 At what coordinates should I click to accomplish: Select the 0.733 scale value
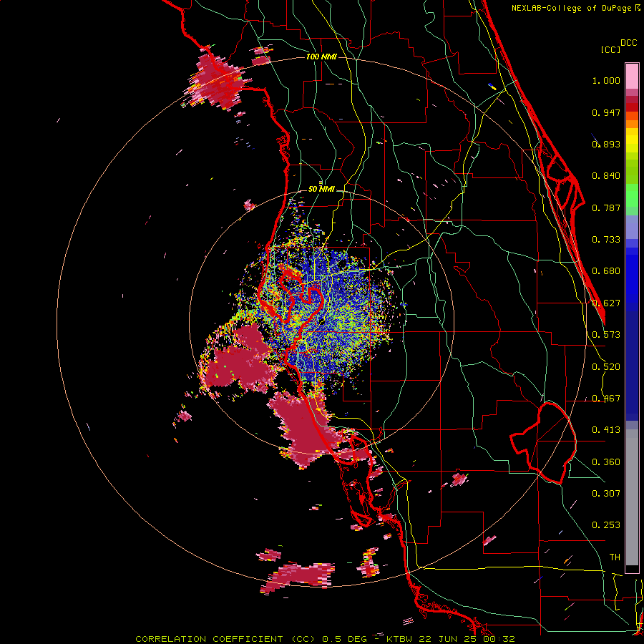[x=606, y=240]
